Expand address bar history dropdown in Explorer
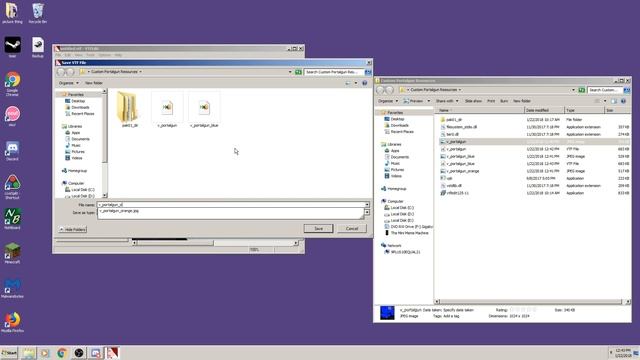The image size is (640, 360). (x=573, y=90)
